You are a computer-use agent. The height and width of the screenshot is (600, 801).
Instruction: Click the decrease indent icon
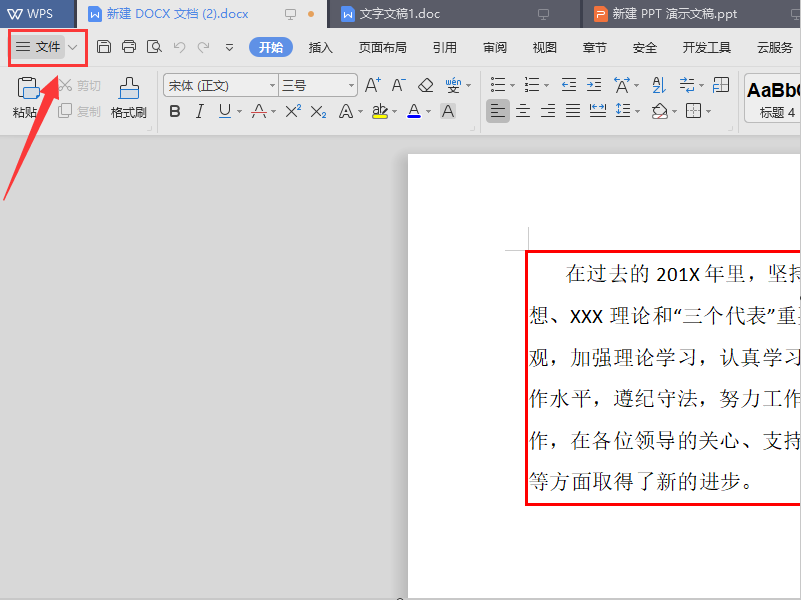[569, 85]
